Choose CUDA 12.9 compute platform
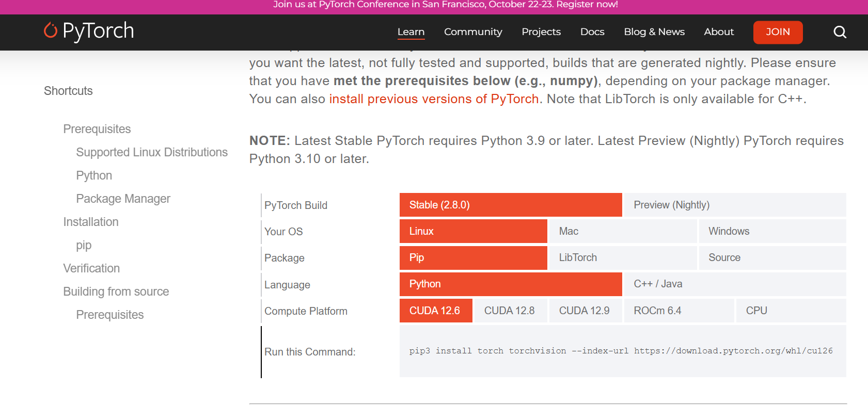 coord(586,311)
